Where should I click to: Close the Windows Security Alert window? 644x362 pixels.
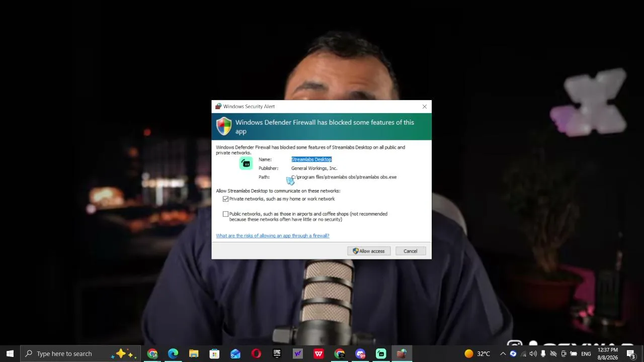(x=425, y=107)
